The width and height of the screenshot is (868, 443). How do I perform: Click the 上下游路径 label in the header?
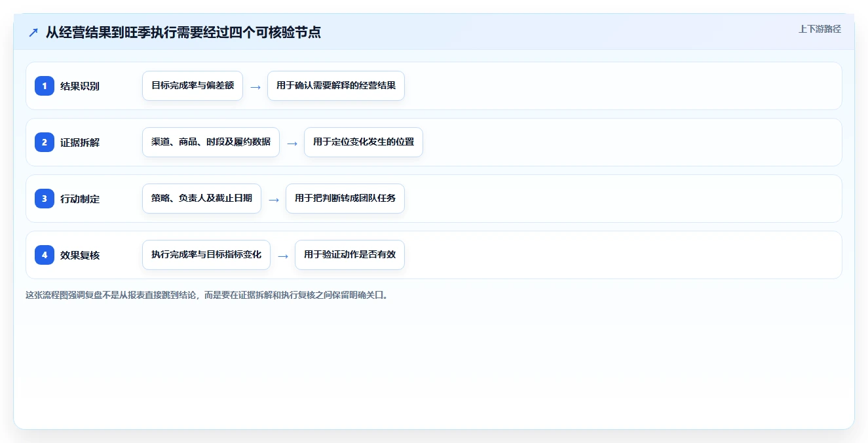(x=820, y=29)
